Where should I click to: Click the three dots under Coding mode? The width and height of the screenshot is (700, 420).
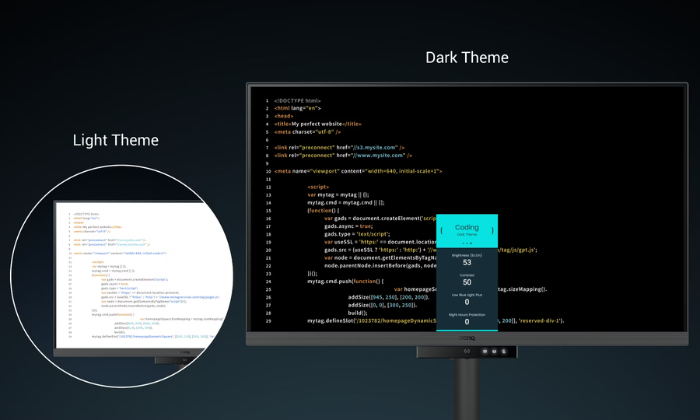click(x=467, y=242)
